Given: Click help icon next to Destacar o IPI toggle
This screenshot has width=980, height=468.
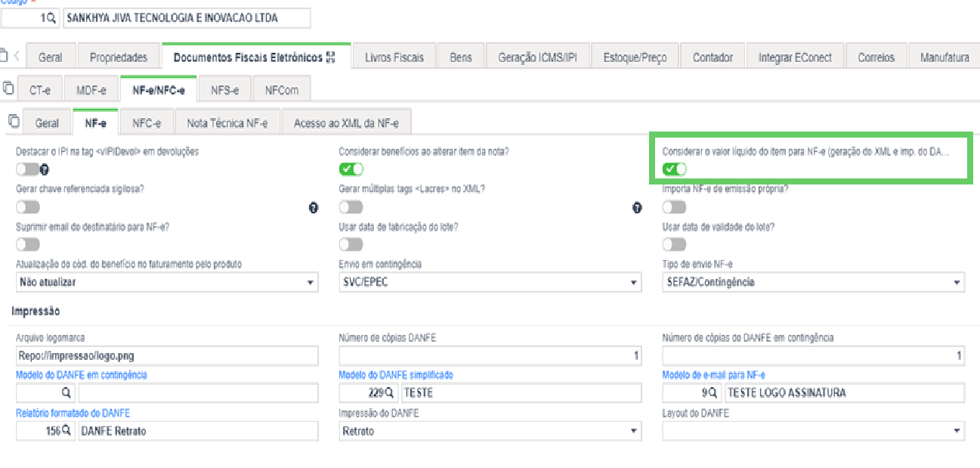Looking at the screenshot, I should click(45, 169).
